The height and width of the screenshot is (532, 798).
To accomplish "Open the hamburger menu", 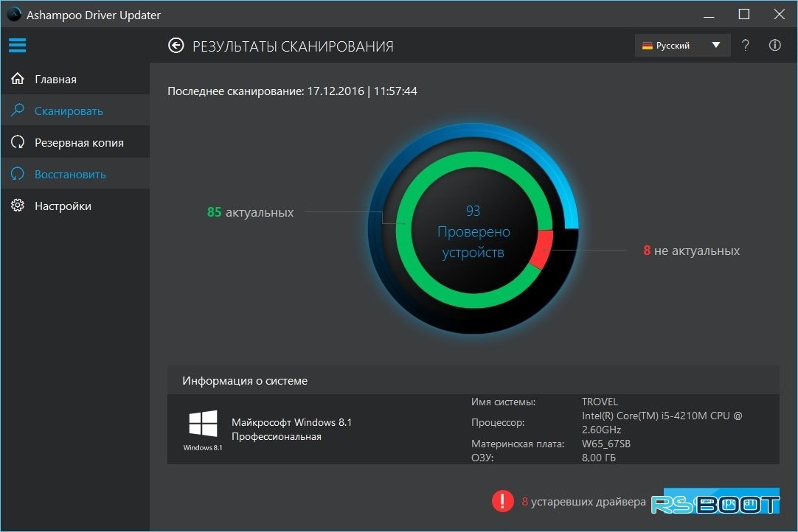I will click(x=17, y=45).
